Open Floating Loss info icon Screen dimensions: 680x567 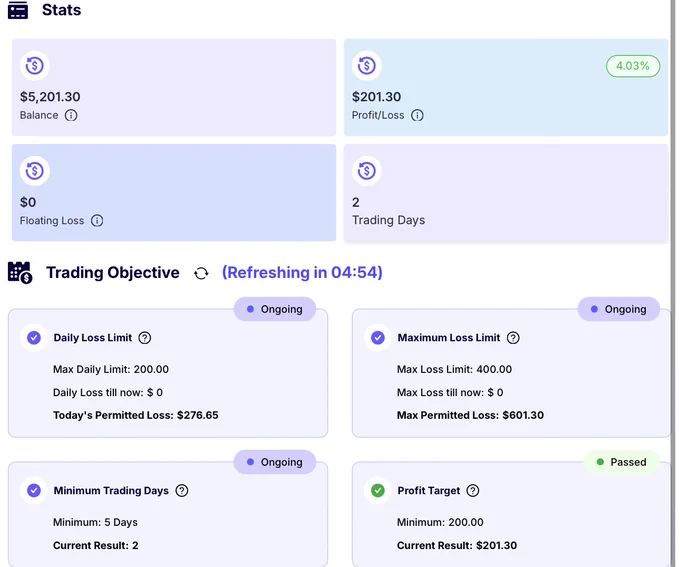[97, 221]
